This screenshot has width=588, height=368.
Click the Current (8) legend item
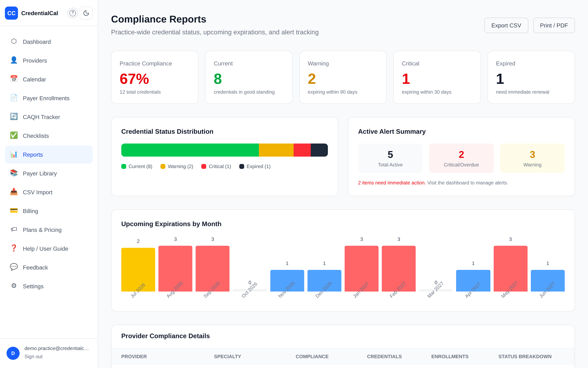click(137, 166)
